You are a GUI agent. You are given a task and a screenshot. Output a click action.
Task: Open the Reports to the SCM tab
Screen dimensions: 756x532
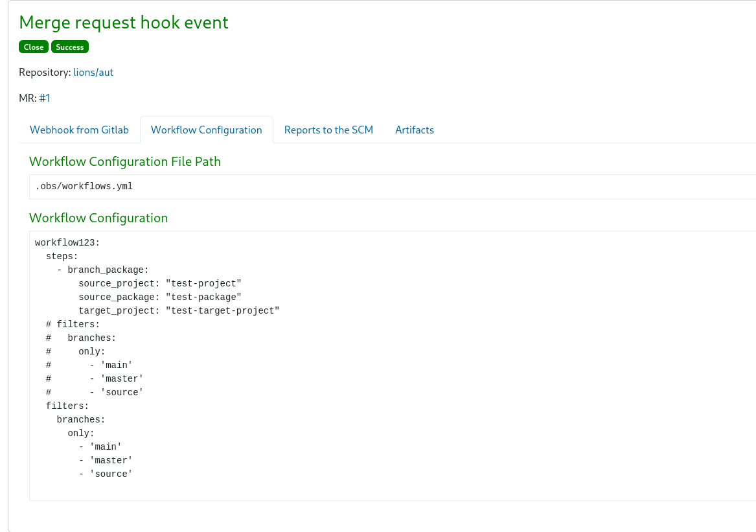(328, 130)
